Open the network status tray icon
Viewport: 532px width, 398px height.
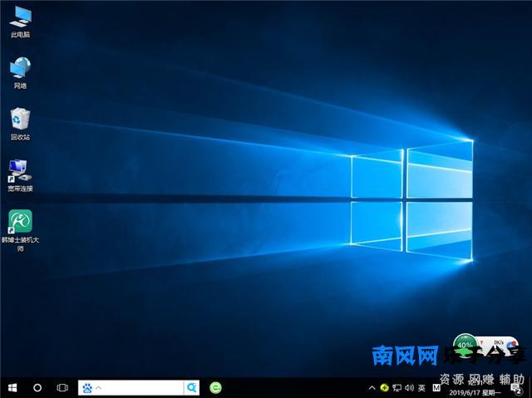click(x=397, y=388)
